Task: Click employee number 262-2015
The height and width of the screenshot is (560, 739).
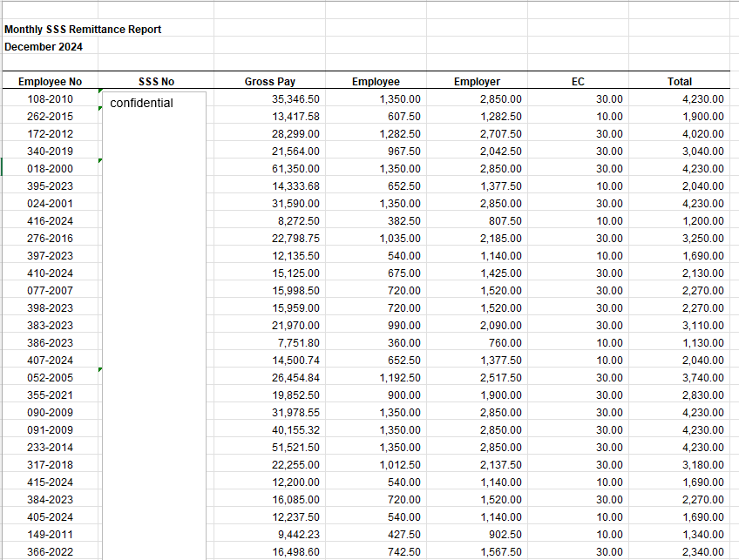Action: point(50,117)
